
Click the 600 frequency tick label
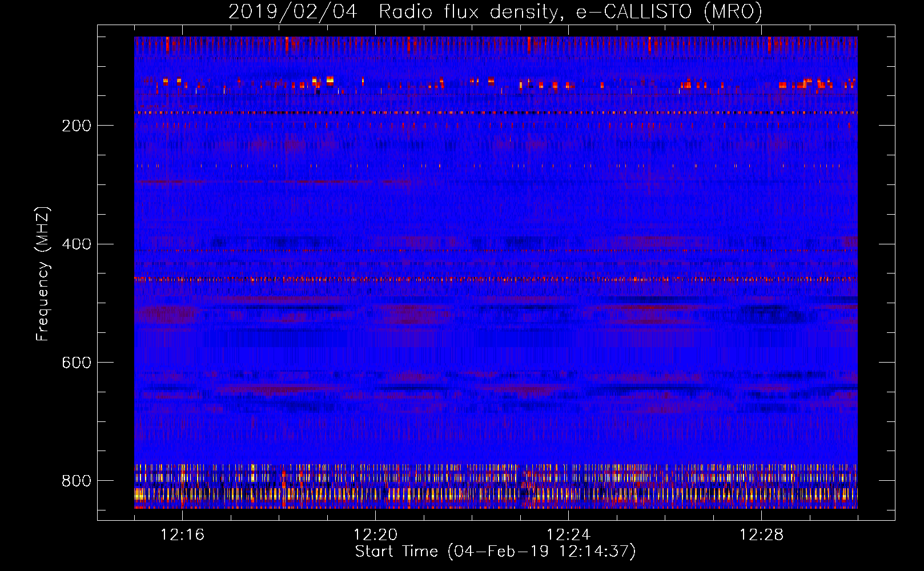tap(76, 363)
